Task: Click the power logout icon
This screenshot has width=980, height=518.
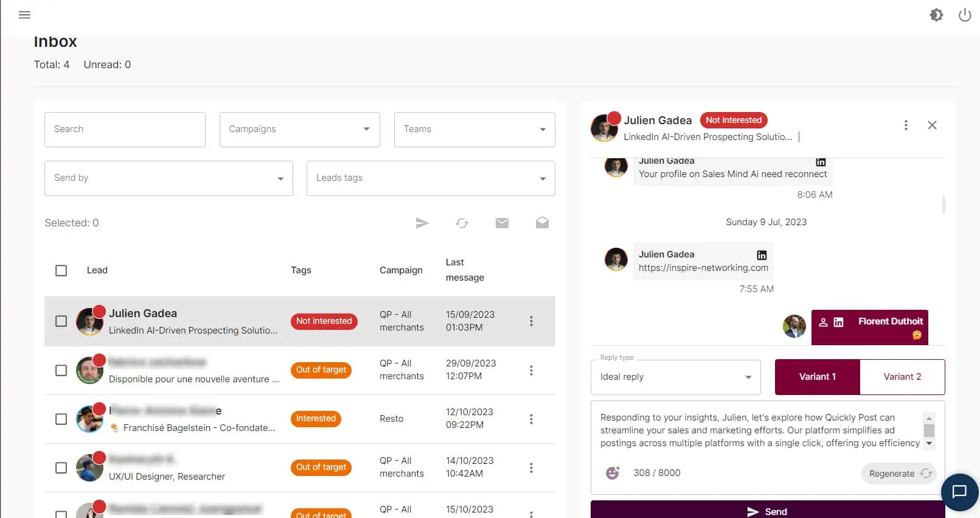Action: pyautogui.click(x=965, y=15)
